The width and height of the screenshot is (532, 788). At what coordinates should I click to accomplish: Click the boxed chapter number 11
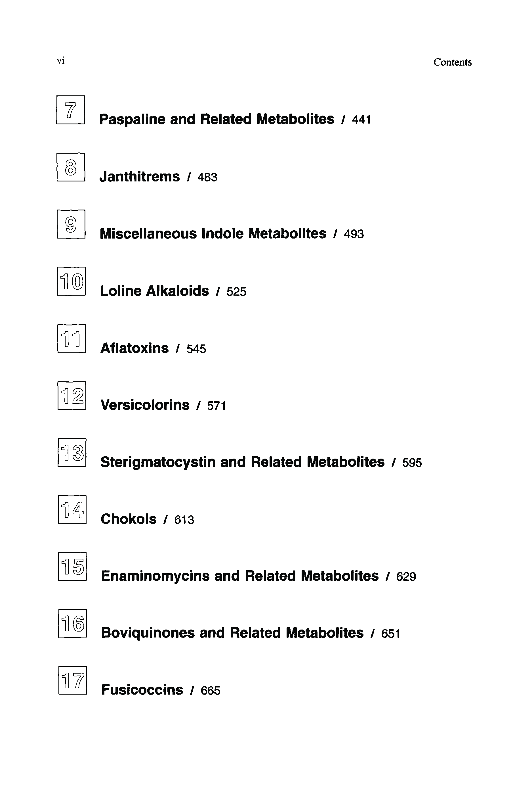(72, 338)
